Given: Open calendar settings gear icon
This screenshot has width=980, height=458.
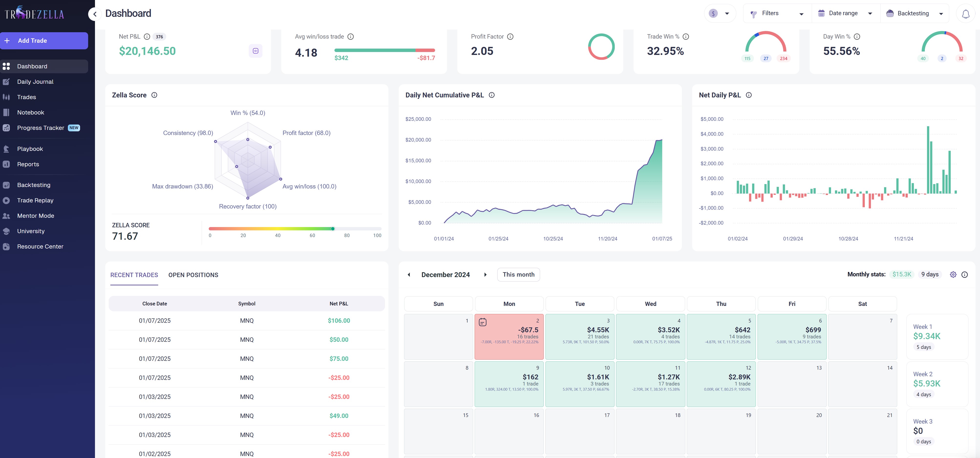Looking at the screenshot, I should click(x=953, y=275).
